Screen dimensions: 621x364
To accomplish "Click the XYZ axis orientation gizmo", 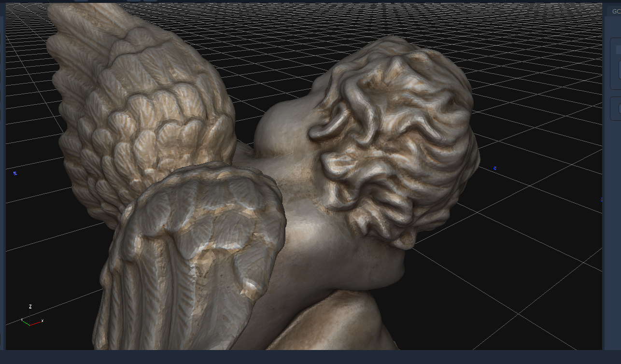I will tap(30, 320).
